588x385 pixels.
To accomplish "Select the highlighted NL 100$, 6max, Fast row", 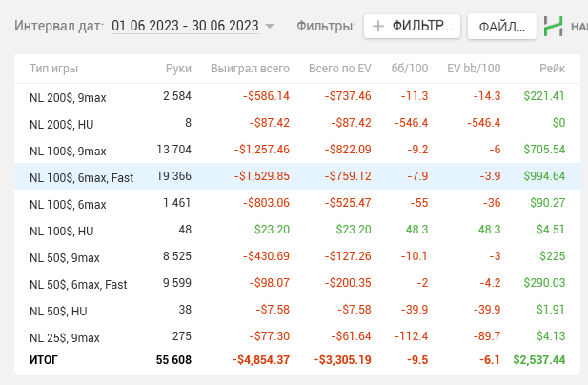I will tap(297, 176).
